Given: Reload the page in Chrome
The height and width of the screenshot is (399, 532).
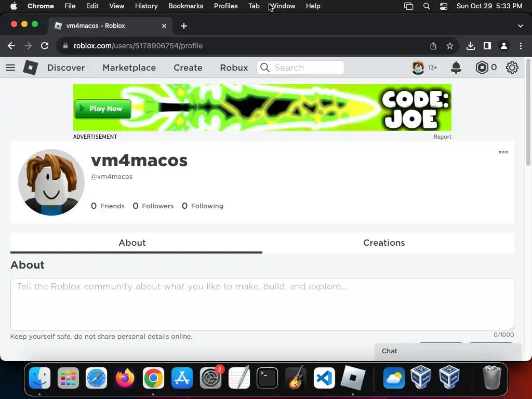Looking at the screenshot, I should [x=45, y=46].
